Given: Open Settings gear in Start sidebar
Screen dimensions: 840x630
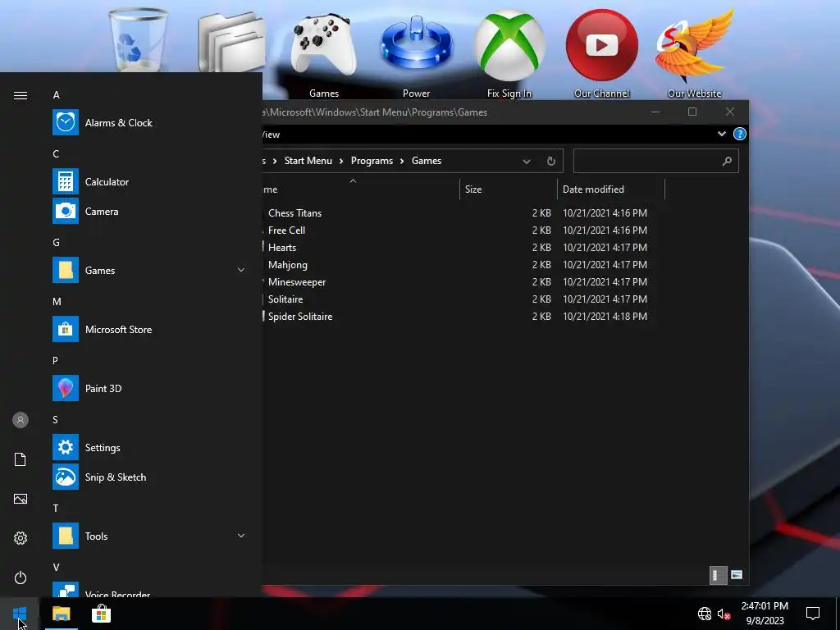Looking at the screenshot, I should (x=21, y=538).
